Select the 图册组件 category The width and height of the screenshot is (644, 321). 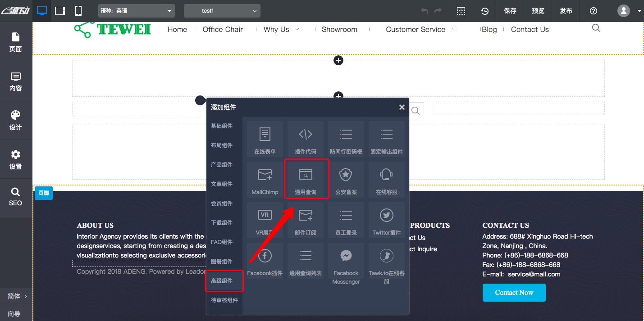224,261
